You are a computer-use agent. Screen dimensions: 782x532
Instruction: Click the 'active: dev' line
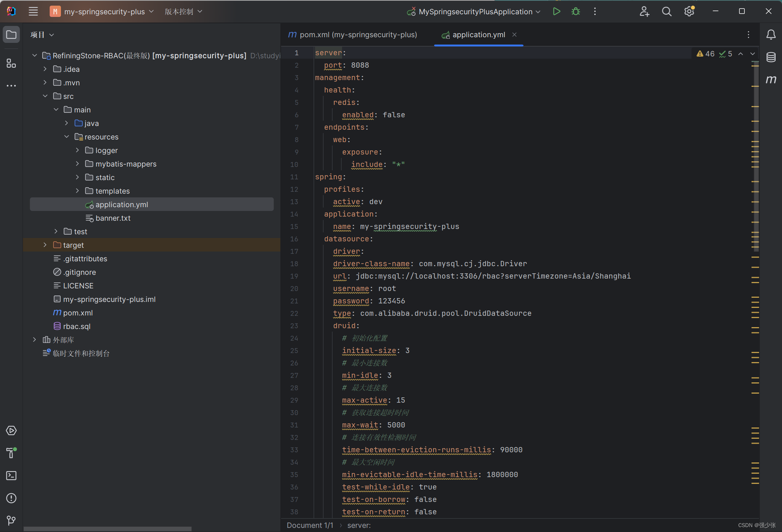click(x=358, y=202)
